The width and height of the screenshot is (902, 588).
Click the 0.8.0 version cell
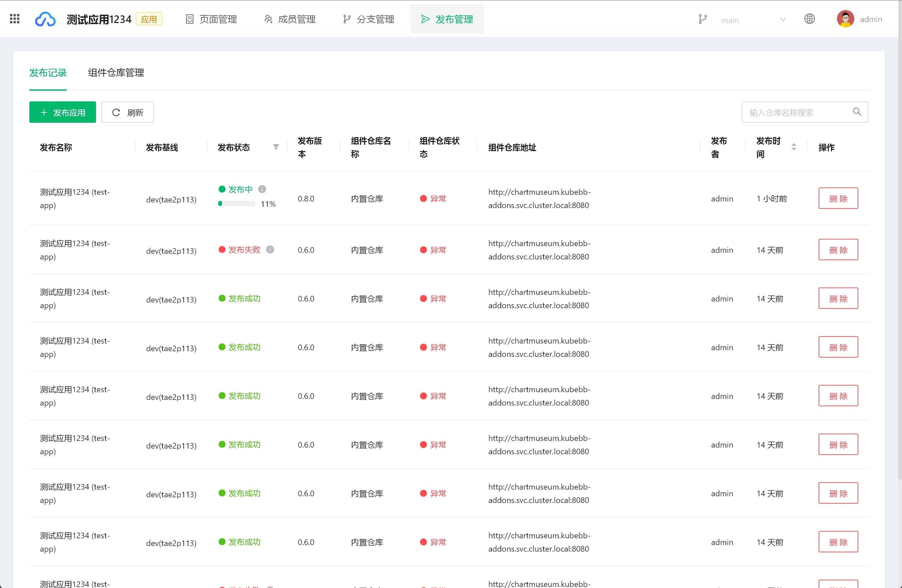[306, 199]
